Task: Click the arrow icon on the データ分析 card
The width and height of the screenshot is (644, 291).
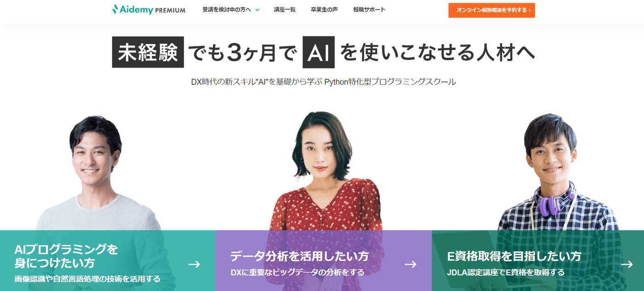Action: point(410,264)
